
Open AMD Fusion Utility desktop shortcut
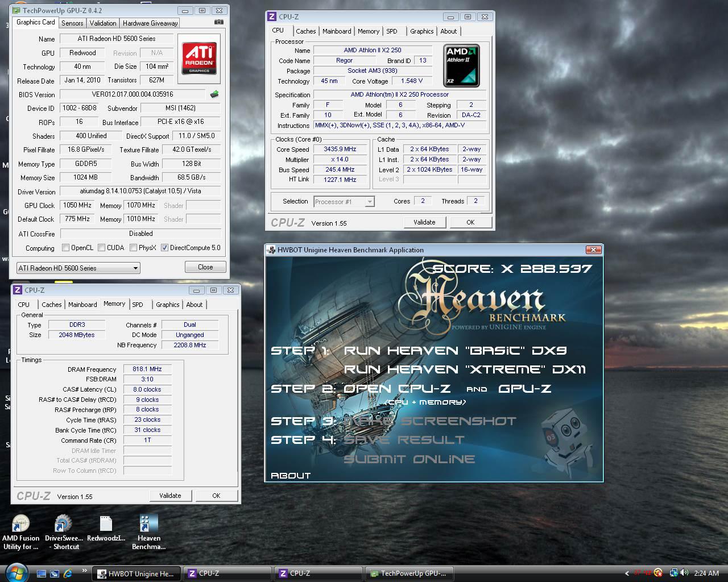click(21, 533)
